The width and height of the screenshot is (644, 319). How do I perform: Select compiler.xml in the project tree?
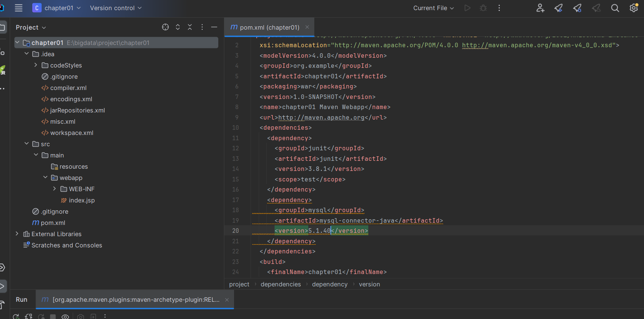coord(64,88)
